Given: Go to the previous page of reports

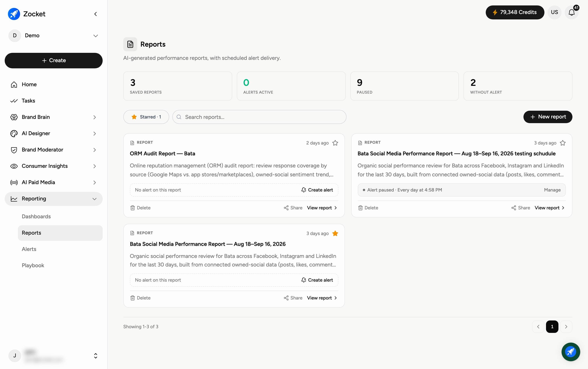Looking at the screenshot, I should 538,326.
